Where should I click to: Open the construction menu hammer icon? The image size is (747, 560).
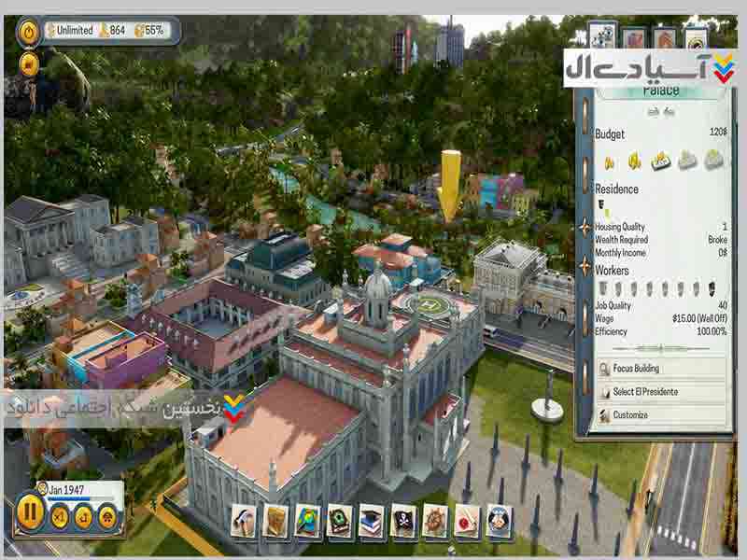(x=244, y=520)
